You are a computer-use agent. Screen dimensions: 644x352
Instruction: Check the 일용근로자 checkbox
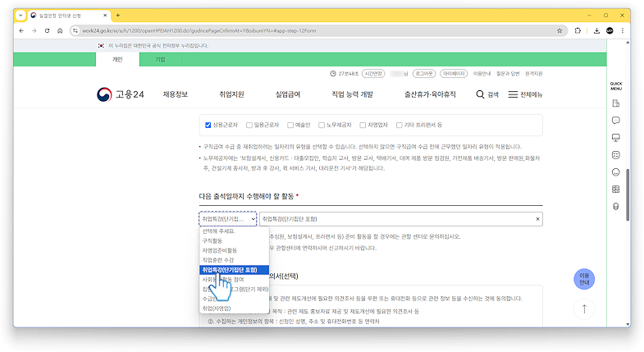[x=249, y=125]
